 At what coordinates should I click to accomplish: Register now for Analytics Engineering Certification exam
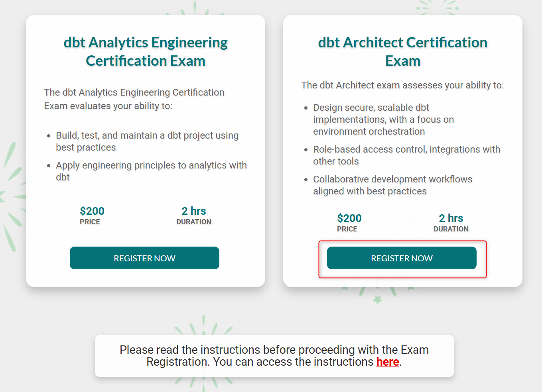pyautogui.click(x=144, y=258)
